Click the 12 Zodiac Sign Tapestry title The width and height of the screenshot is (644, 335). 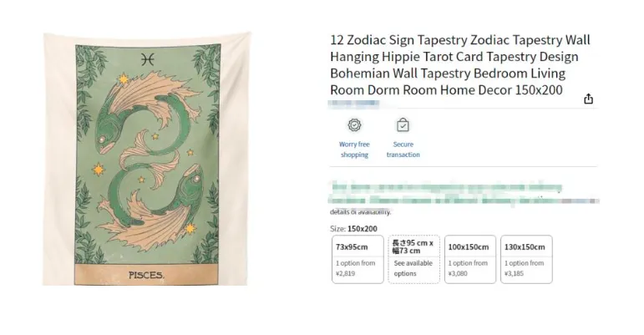[x=460, y=65]
